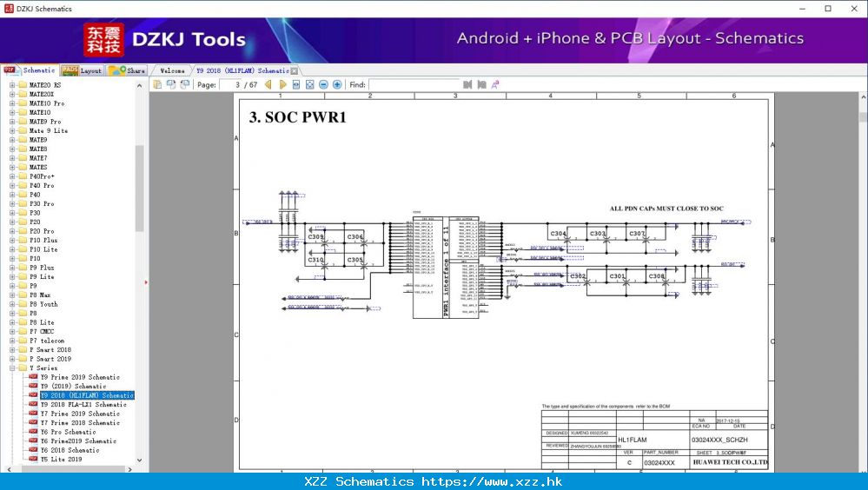This screenshot has height=490, width=868.
Task: Select the P40 Pro folder
Action: [x=42, y=185]
